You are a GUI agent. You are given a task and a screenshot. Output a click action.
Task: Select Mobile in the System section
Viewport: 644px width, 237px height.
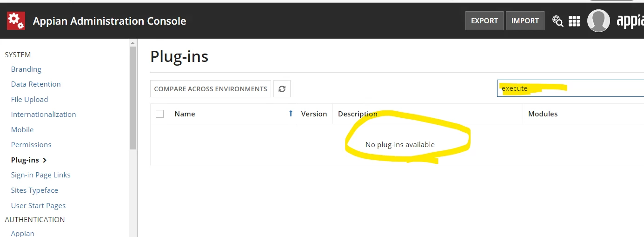coord(22,129)
